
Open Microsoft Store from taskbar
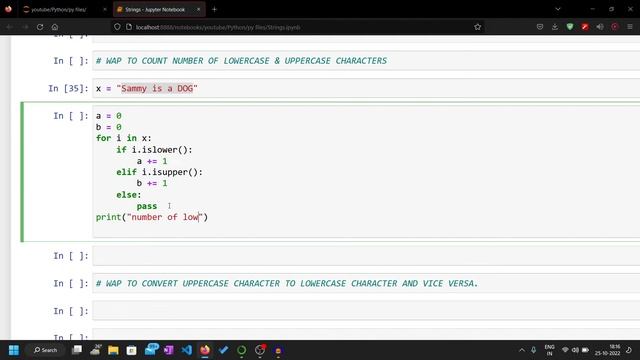[131, 350]
